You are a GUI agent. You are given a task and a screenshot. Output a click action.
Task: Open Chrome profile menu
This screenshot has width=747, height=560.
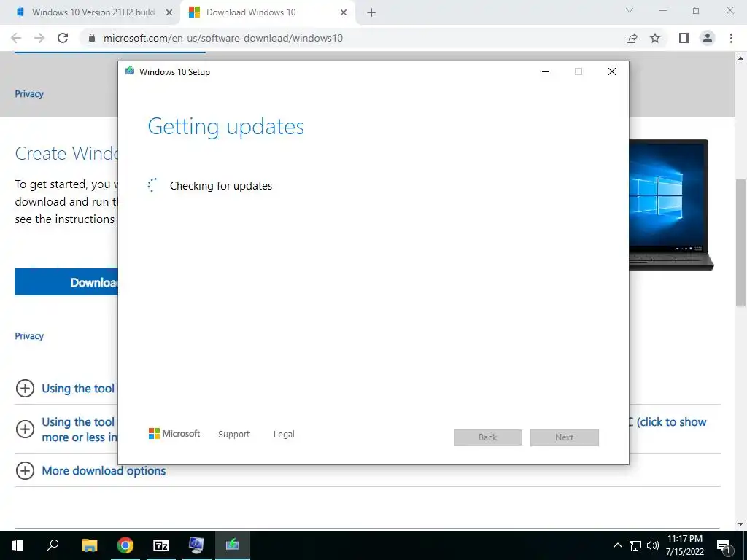[708, 38]
